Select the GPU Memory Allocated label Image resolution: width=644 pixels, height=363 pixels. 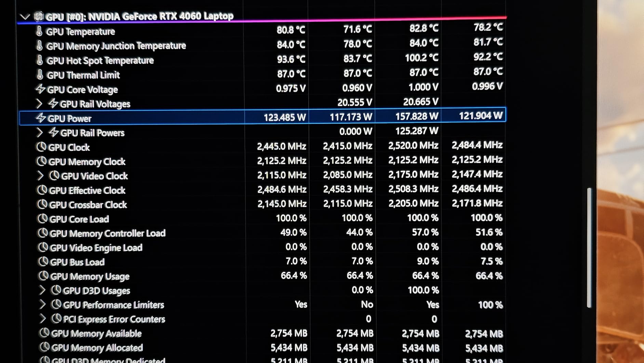[x=97, y=348]
